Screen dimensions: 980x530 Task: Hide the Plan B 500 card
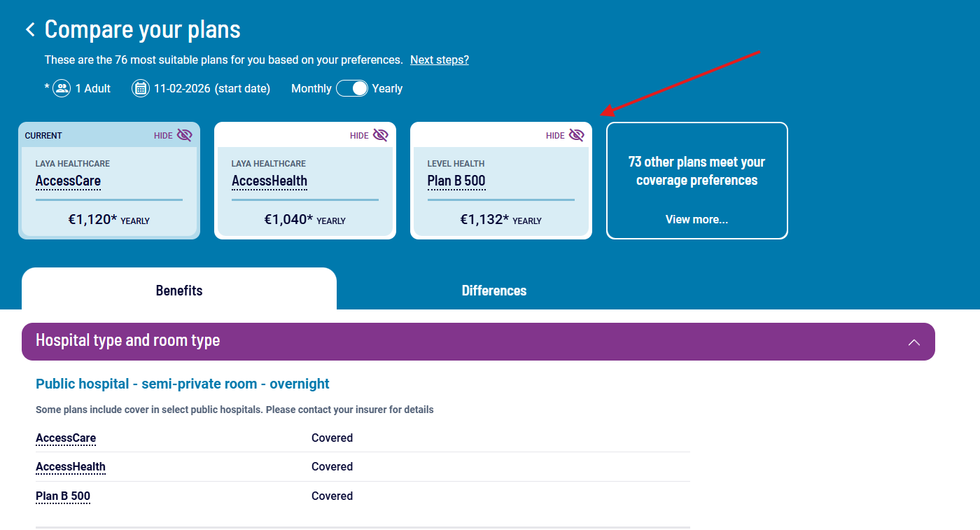pyautogui.click(x=565, y=134)
